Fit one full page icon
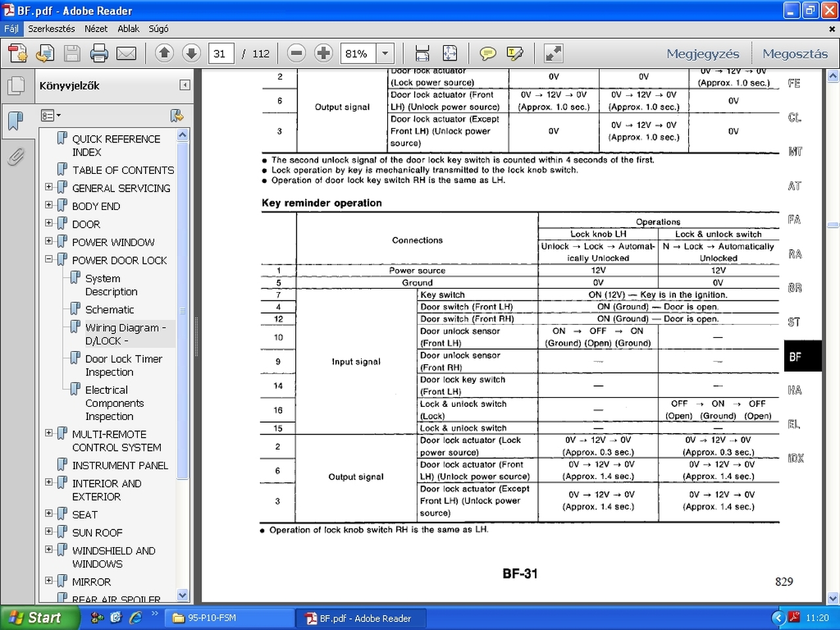This screenshot has height=630, width=840. tap(450, 53)
